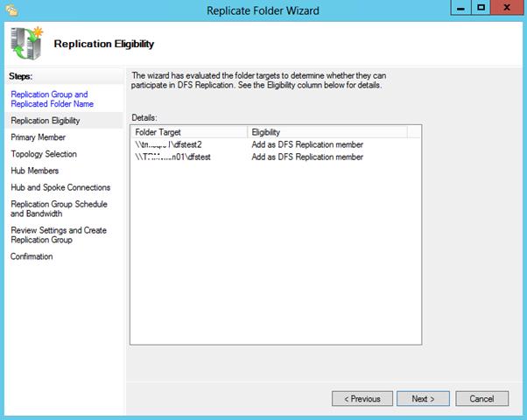Cancel the Replicate Folder Wizard
Image resolution: width=527 pixels, height=420 pixels.
click(x=481, y=398)
